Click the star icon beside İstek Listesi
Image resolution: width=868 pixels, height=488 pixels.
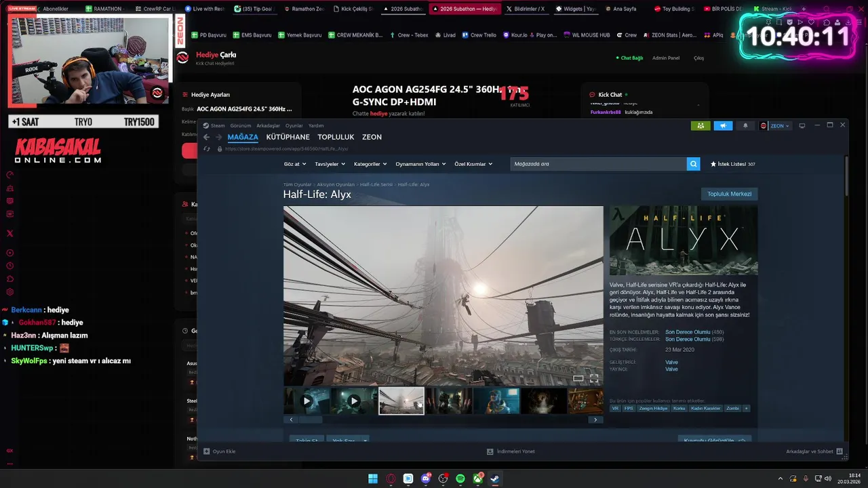pyautogui.click(x=713, y=164)
